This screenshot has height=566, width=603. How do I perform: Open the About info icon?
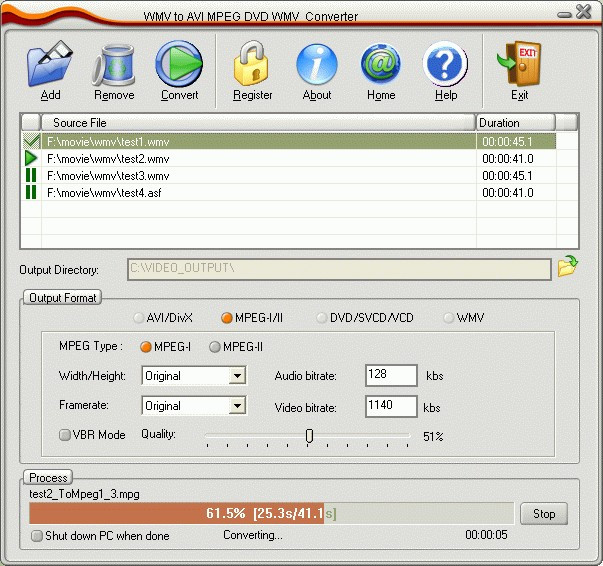tap(316, 64)
